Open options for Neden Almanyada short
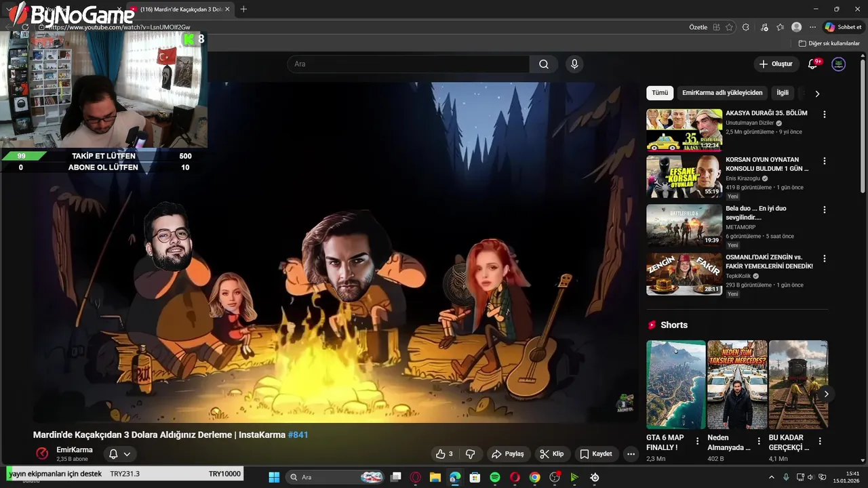Screen dimensions: 868x488 coord(759,441)
